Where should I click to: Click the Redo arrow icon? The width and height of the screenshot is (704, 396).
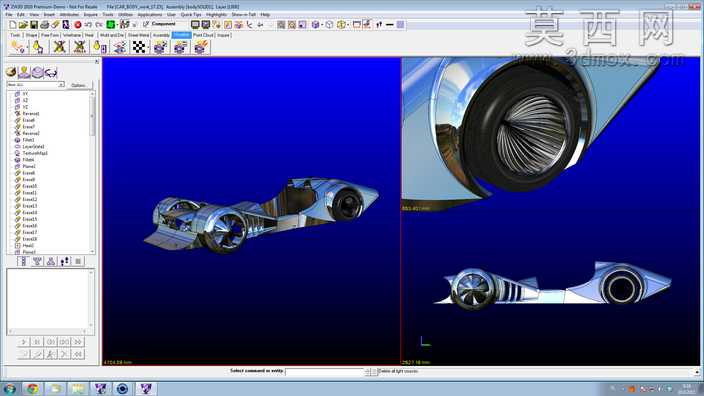click(x=99, y=25)
